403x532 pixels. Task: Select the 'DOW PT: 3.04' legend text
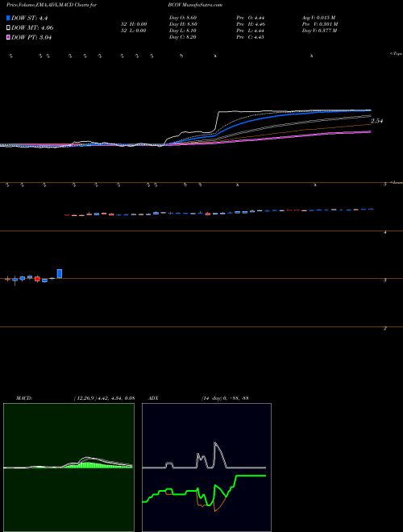pos(31,38)
